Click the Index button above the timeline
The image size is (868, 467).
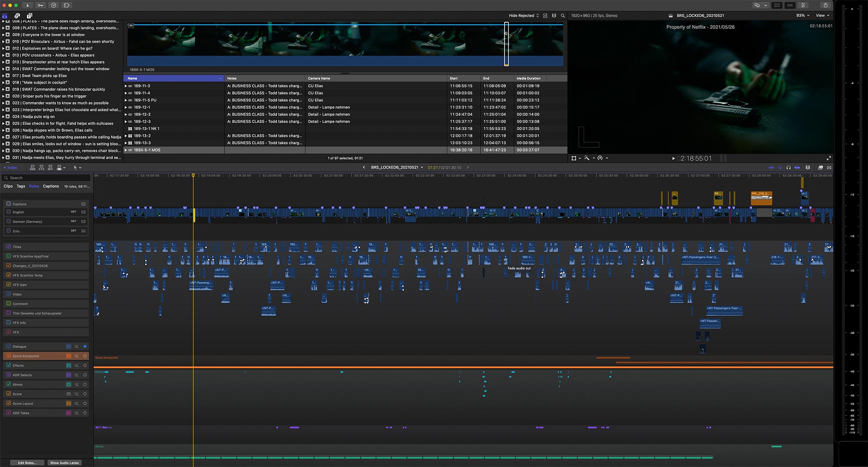(x=10, y=167)
